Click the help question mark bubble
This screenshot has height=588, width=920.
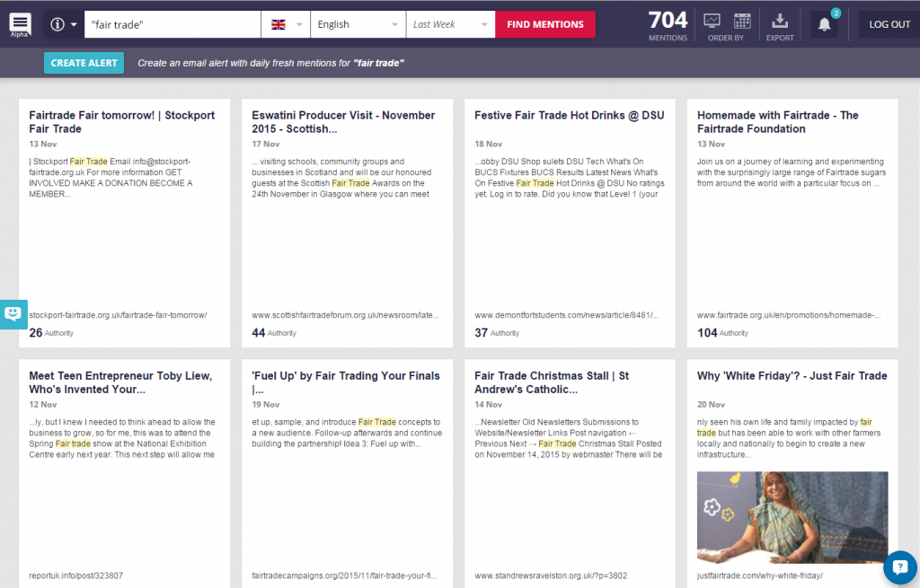(899, 566)
